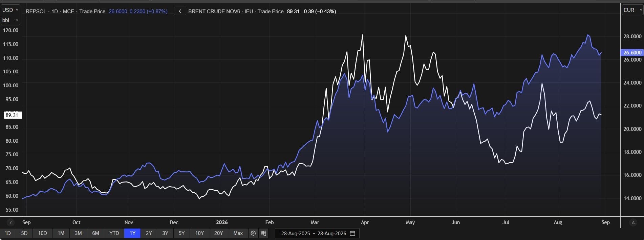Select the 5Y time range
Viewport: 644px width, 240px height.
coord(182,233)
